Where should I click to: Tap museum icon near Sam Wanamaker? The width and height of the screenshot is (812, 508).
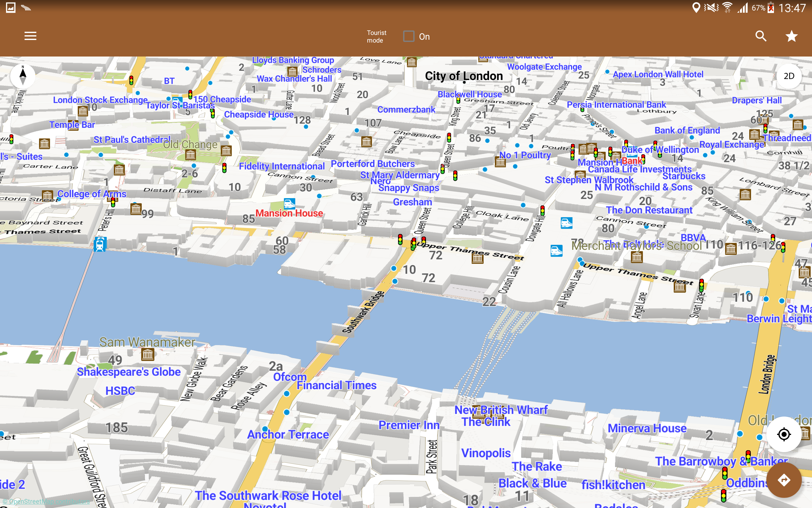pos(147,354)
